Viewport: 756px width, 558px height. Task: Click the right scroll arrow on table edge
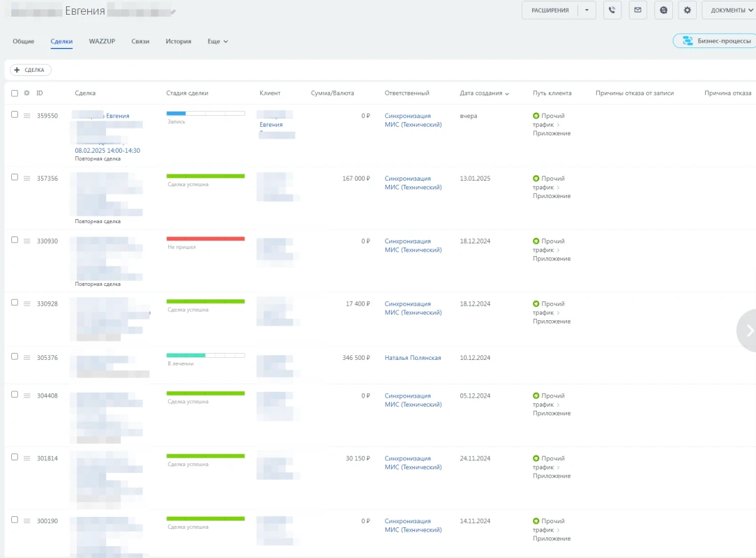pyautogui.click(x=749, y=331)
